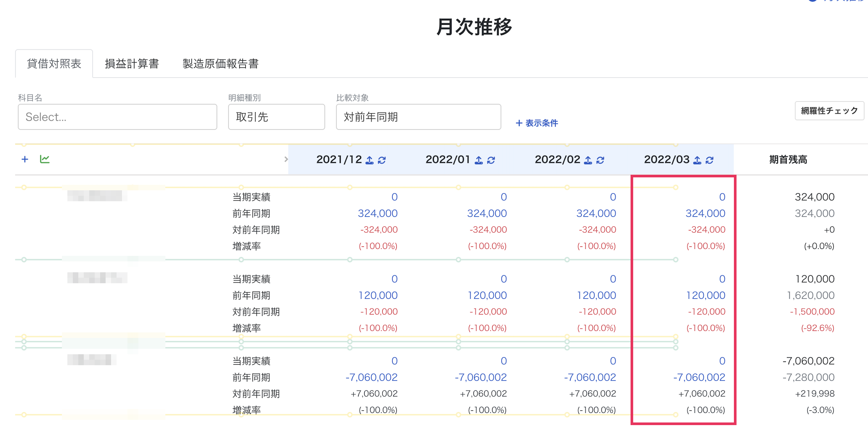The width and height of the screenshot is (868, 430).
Task: Click 期首残高 percentage (-92.6%)
Action: pos(817,328)
